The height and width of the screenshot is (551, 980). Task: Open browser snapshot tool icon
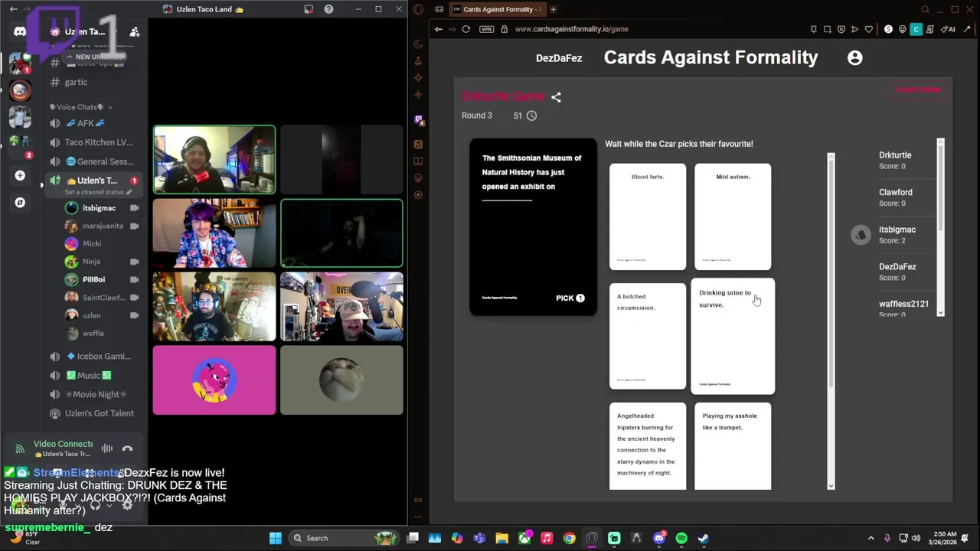pos(827,29)
